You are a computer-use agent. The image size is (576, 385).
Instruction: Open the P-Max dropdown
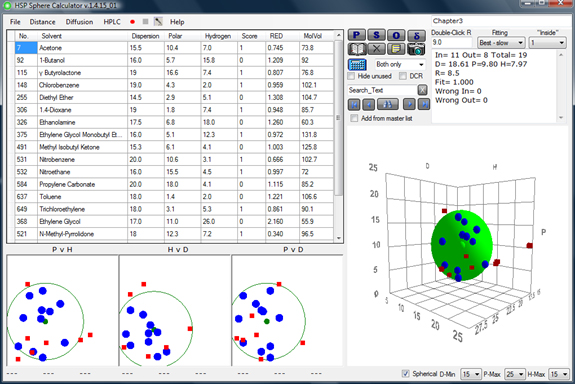[x=515, y=374]
